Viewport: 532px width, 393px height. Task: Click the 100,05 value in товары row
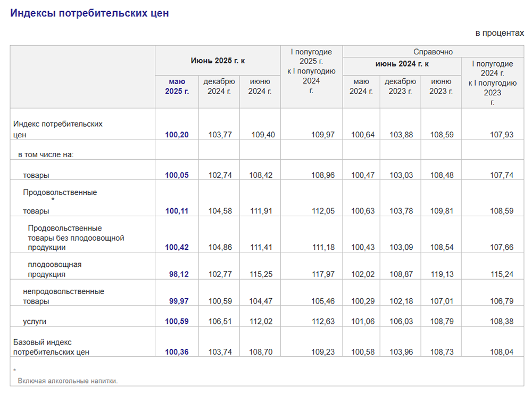coord(177,175)
